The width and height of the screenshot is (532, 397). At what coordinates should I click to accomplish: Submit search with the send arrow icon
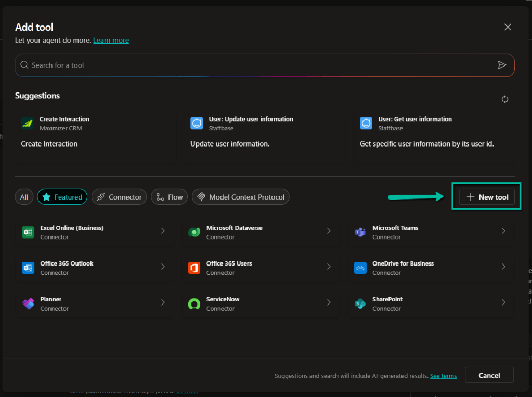(502, 65)
